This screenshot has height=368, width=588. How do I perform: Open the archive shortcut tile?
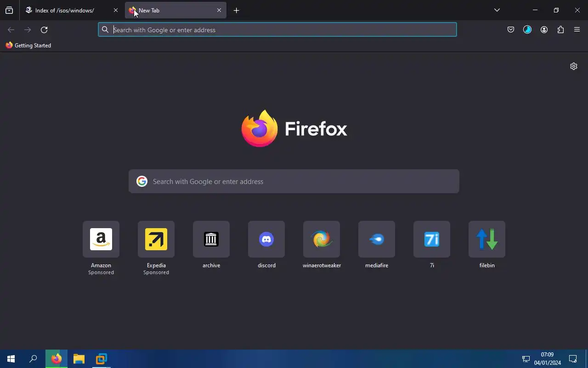[x=211, y=239]
